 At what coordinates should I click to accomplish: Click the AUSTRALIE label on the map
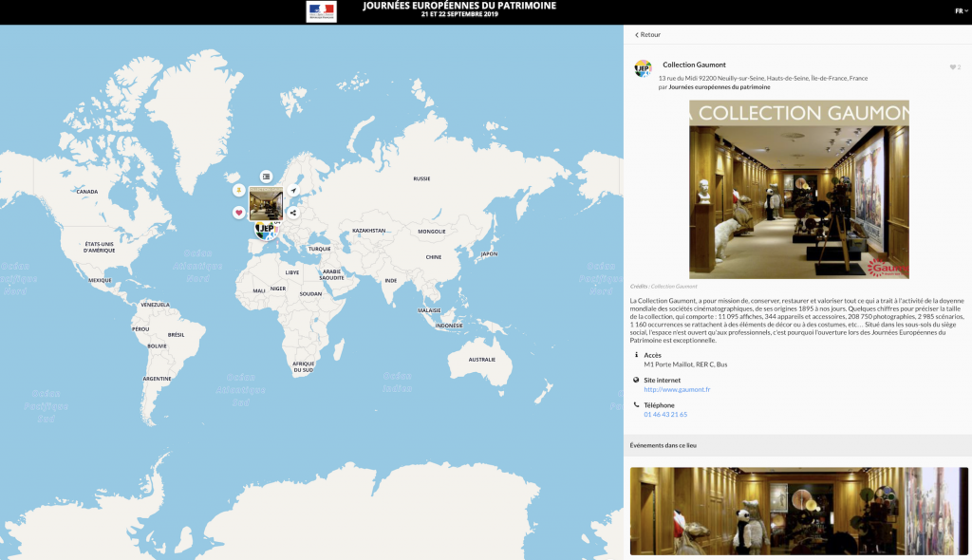coord(481,360)
